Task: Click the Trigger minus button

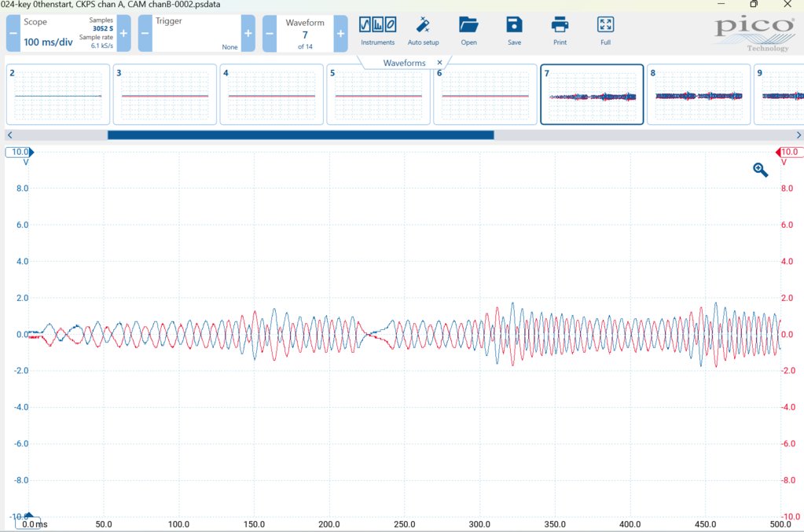Action: pyautogui.click(x=145, y=33)
